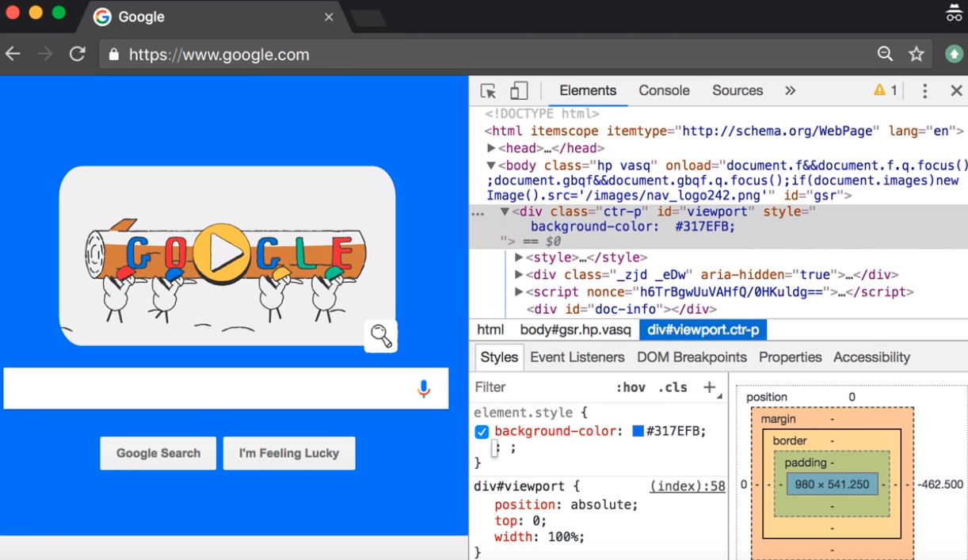Click the -462.500 position value

click(940, 484)
